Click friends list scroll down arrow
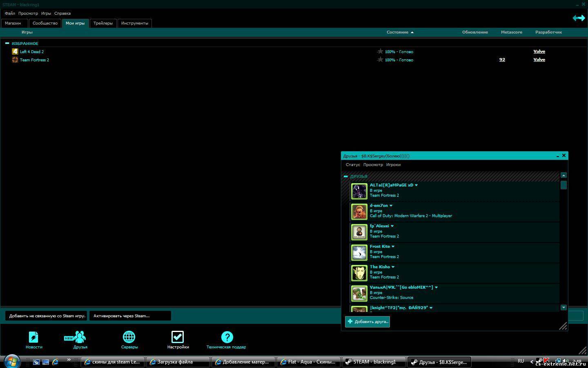The image size is (588, 368). coord(563,307)
